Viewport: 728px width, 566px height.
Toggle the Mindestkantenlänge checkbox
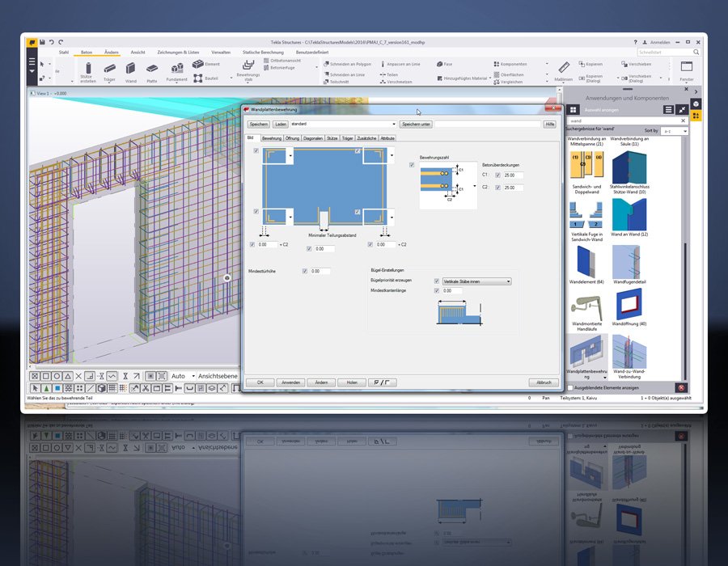coord(437,291)
